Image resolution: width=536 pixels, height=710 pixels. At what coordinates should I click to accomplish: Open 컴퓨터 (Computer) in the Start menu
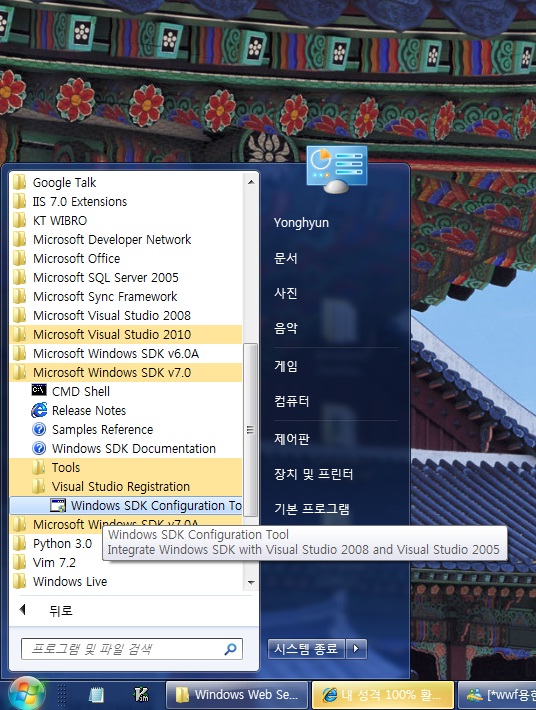pyautogui.click(x=292, y=401)
